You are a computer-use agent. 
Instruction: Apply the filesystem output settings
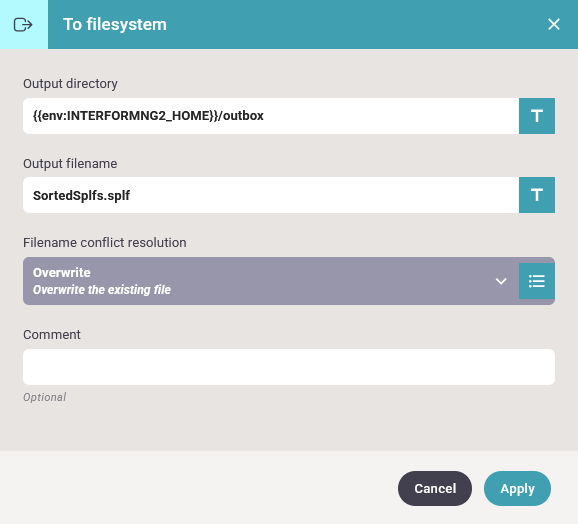pyautogui.click(x=517, y=488)
